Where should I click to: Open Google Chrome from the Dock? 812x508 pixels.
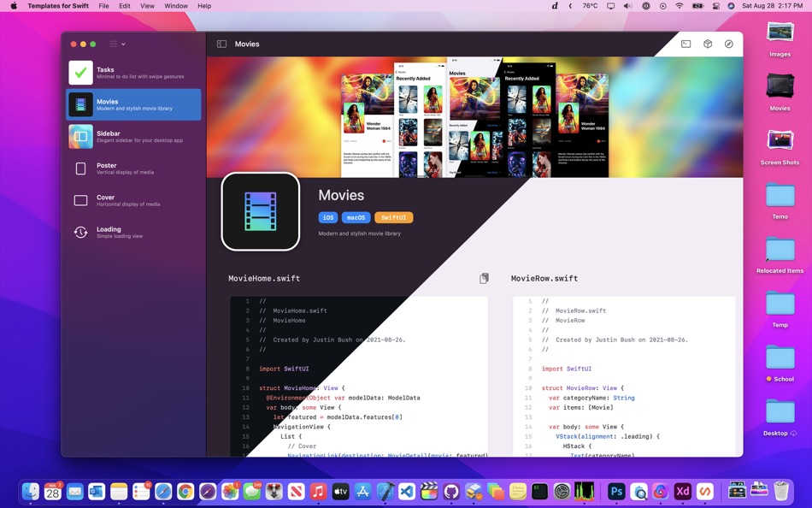[185, 491]
